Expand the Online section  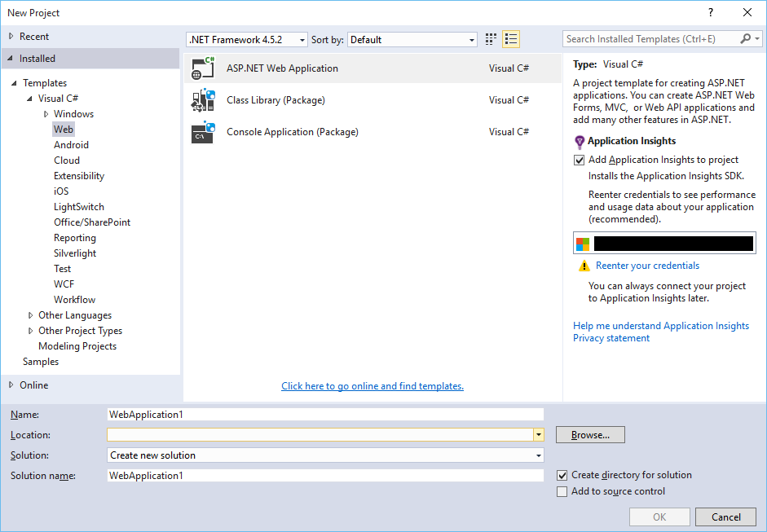[x=11, y=385]
